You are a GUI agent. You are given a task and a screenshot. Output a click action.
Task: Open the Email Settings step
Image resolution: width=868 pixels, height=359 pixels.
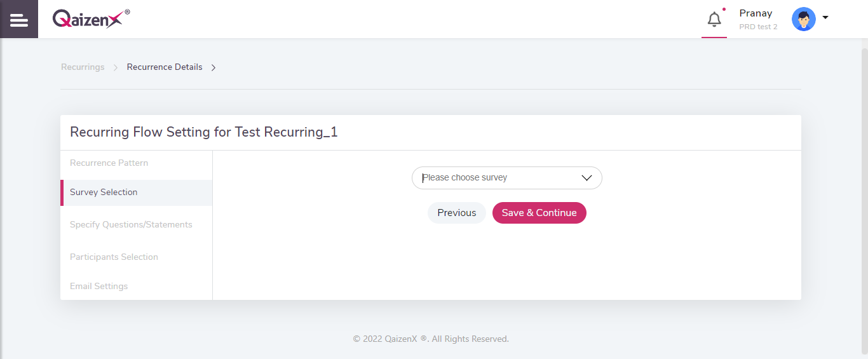click(98, 287)
